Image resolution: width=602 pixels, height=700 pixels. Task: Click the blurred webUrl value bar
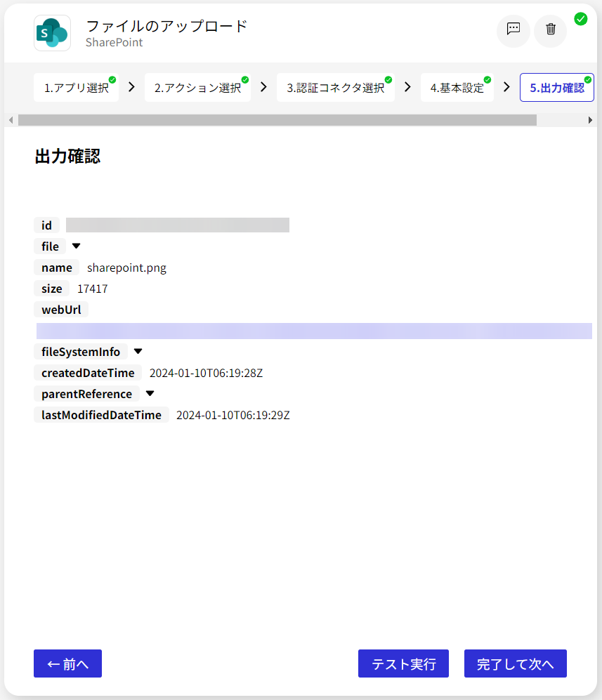click(315, 331)
